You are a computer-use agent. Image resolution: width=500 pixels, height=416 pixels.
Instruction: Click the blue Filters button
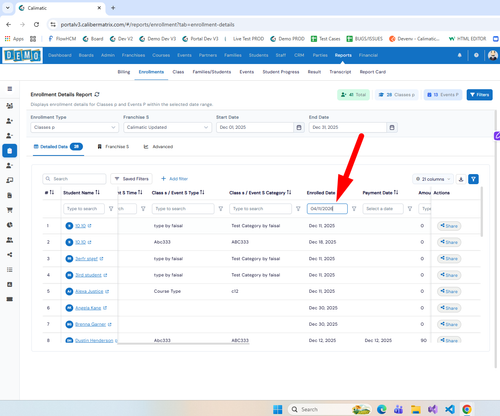tap(479, 95)
